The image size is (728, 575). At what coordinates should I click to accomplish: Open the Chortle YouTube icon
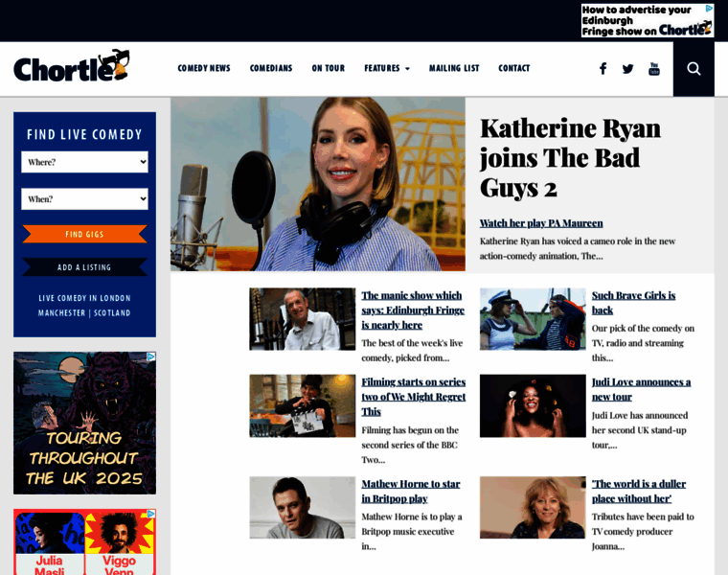coord(653,69)
